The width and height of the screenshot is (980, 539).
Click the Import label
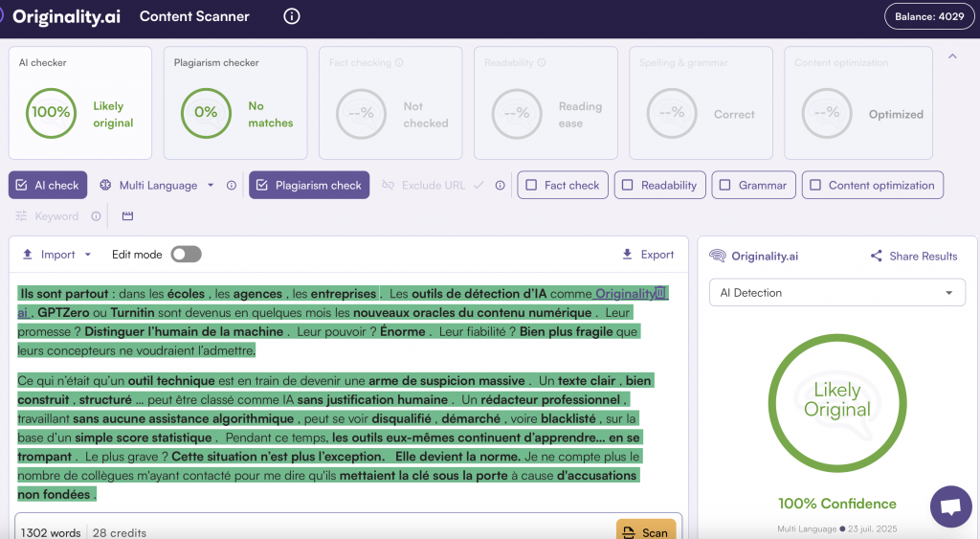pos(57,255)
